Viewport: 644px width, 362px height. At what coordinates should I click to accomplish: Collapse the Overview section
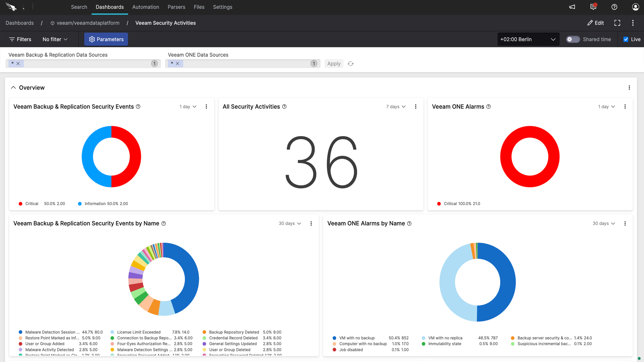13,87
